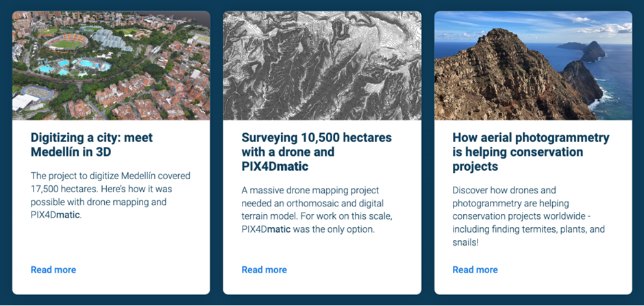The image size is (644, 306).
Task: Click headline "Surveying 10,500 hectares with a drone"
Action: pos(317,152)
